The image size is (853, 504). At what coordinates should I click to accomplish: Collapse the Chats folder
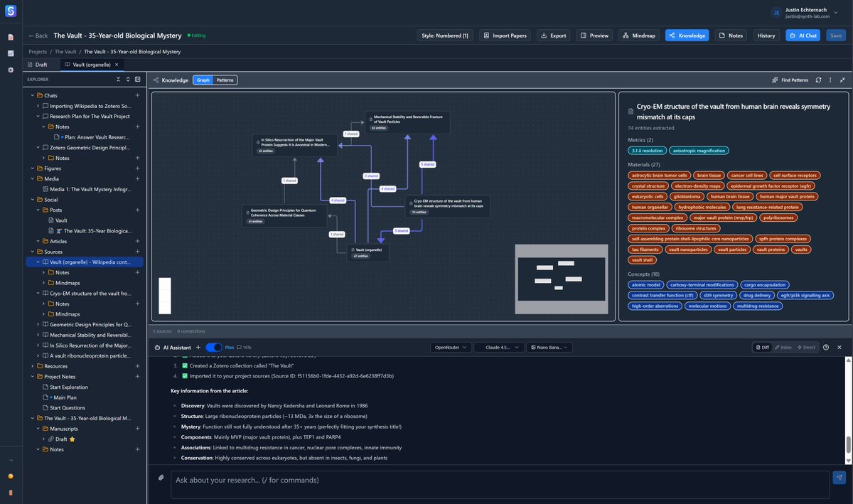(x=32, y=95)
